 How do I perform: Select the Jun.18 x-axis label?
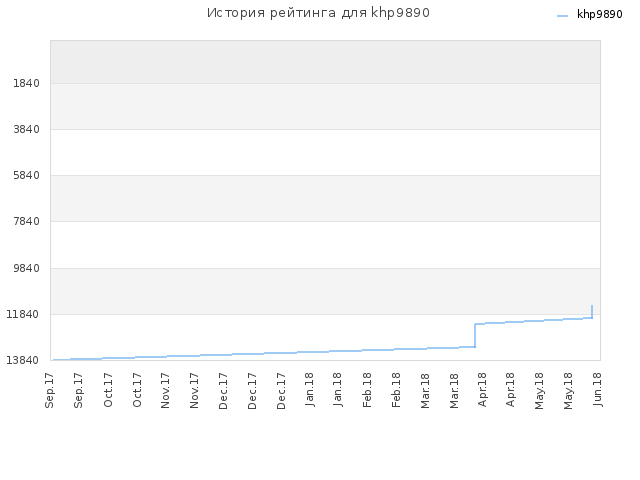pyautogui.click(x=598, y=389)
